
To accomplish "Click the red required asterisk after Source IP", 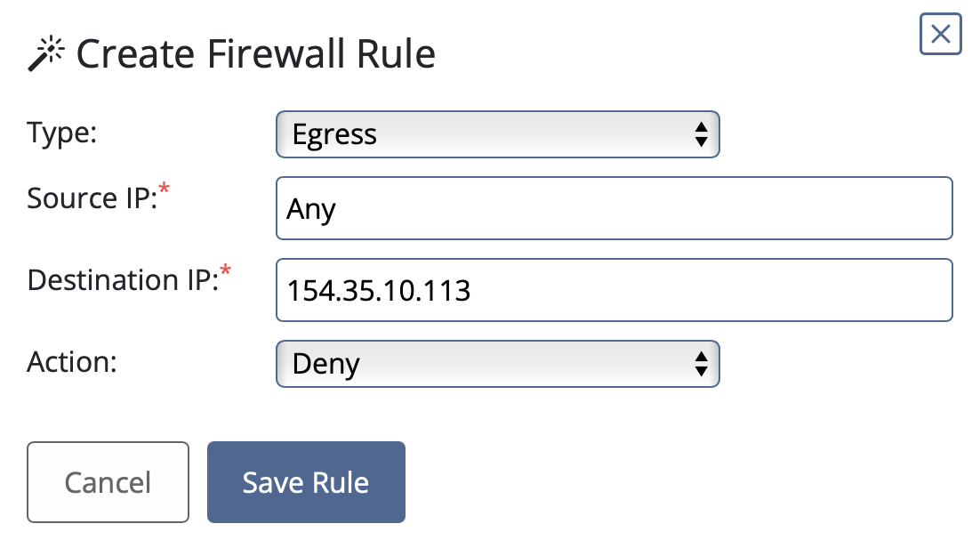I will [164, 188].
